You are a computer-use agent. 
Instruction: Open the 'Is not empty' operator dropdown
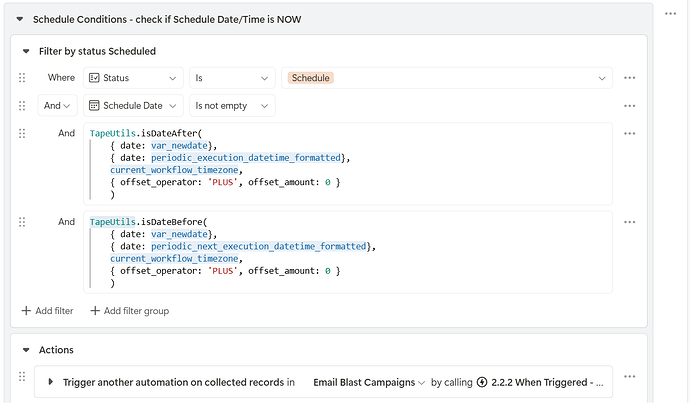coord(232,106)
